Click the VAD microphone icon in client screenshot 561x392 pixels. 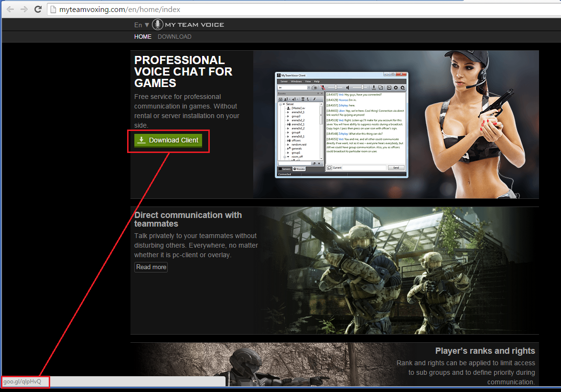pos(374,87)
